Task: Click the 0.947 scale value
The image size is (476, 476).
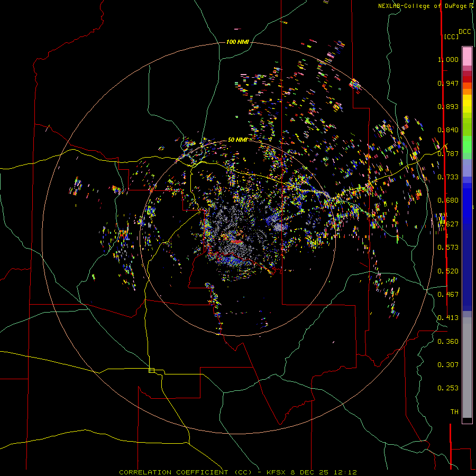Action: [x=448, y=83]
